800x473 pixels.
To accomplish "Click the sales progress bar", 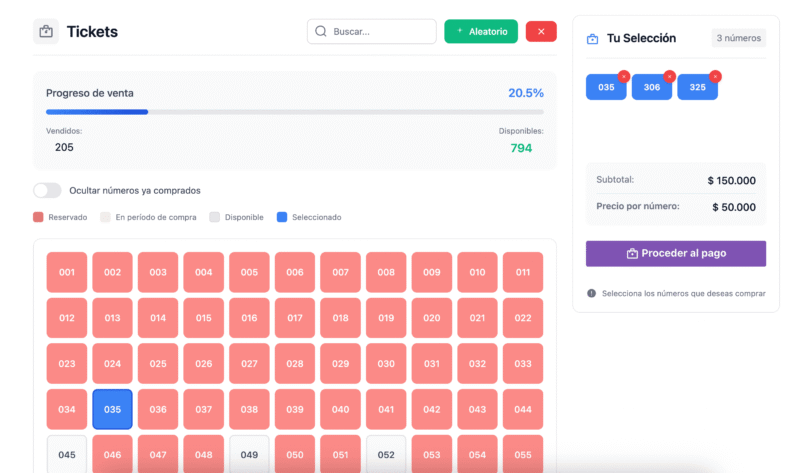I will (294, 112).
